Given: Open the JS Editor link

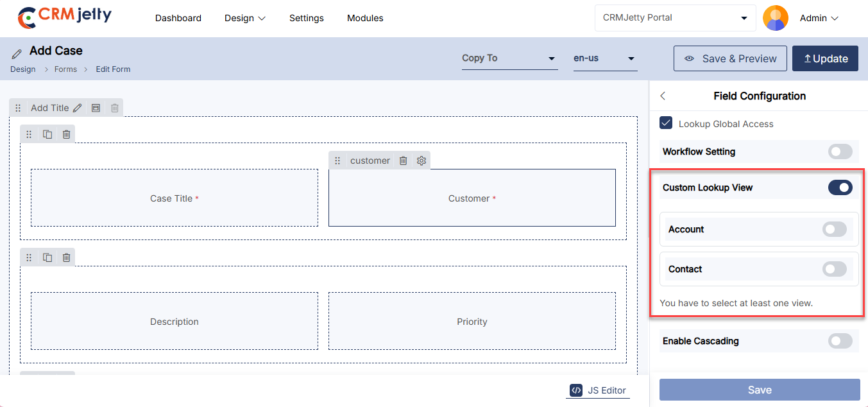Looking at the screenshot, I should click(x=597, y=390).
